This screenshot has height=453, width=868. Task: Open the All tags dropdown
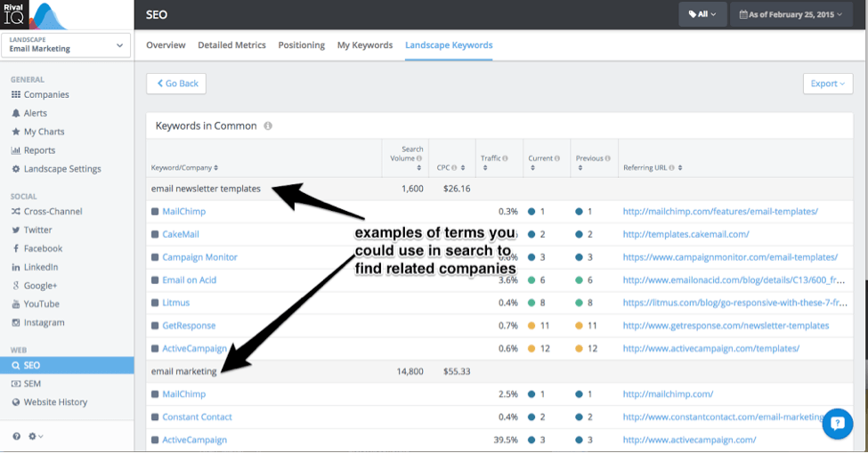[702, 14]
